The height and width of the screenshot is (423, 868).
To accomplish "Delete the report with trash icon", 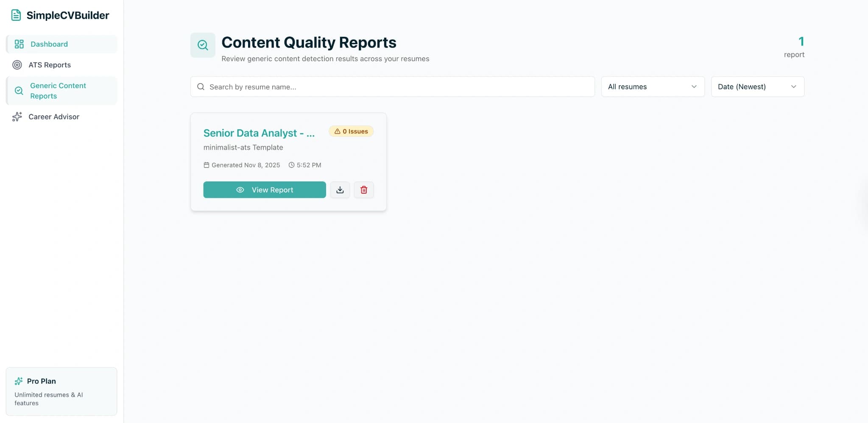I will [364, 190].
